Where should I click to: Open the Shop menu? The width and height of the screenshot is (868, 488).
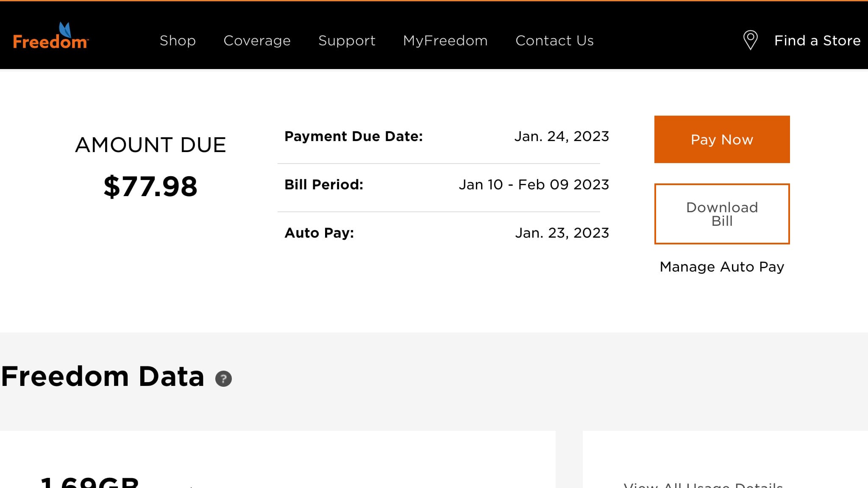point(178,41)
